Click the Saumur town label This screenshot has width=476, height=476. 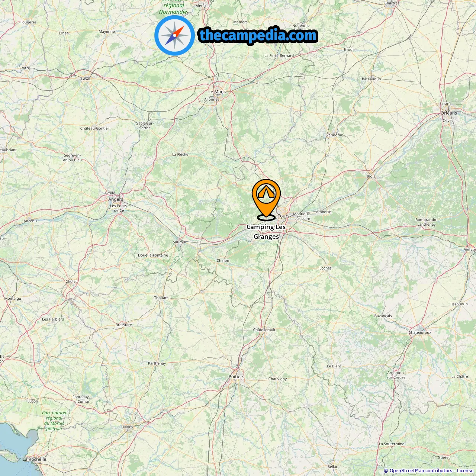[180, 242]
